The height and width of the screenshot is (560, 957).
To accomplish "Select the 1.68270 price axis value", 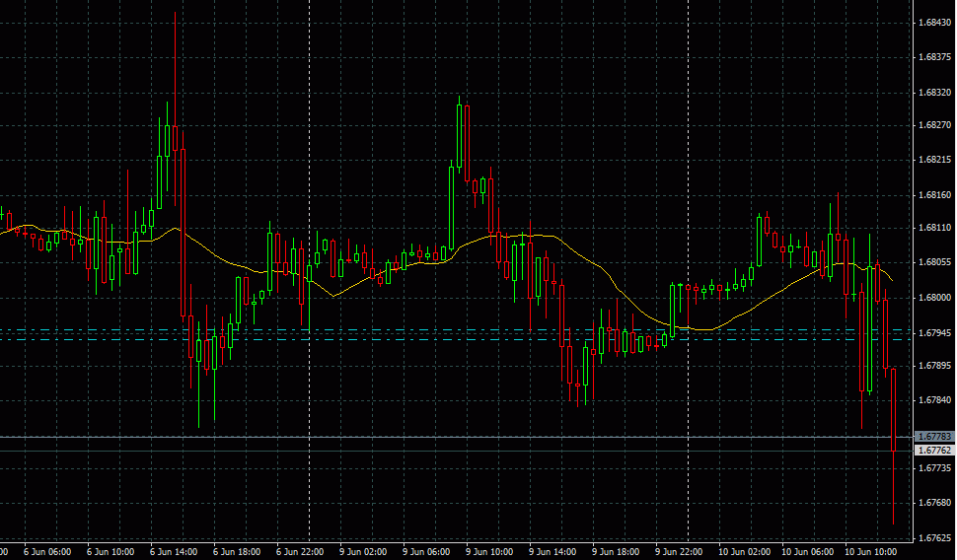I will [x=935, y=125].
